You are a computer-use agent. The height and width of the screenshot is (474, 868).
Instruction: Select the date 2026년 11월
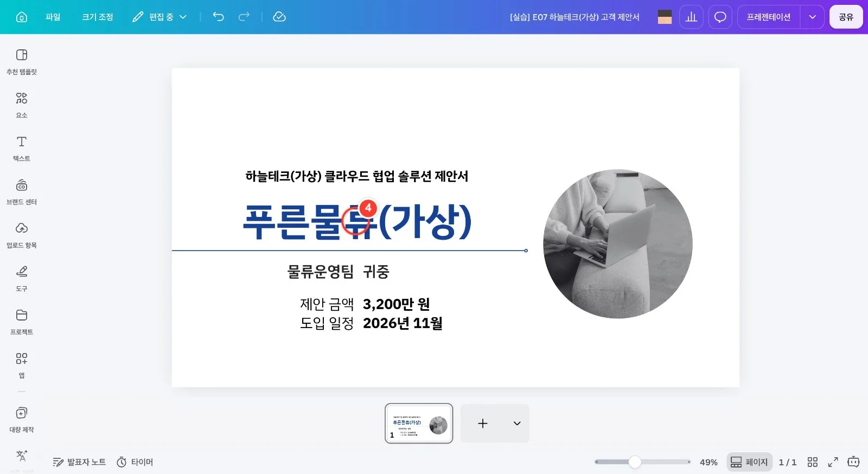point(403,323)
